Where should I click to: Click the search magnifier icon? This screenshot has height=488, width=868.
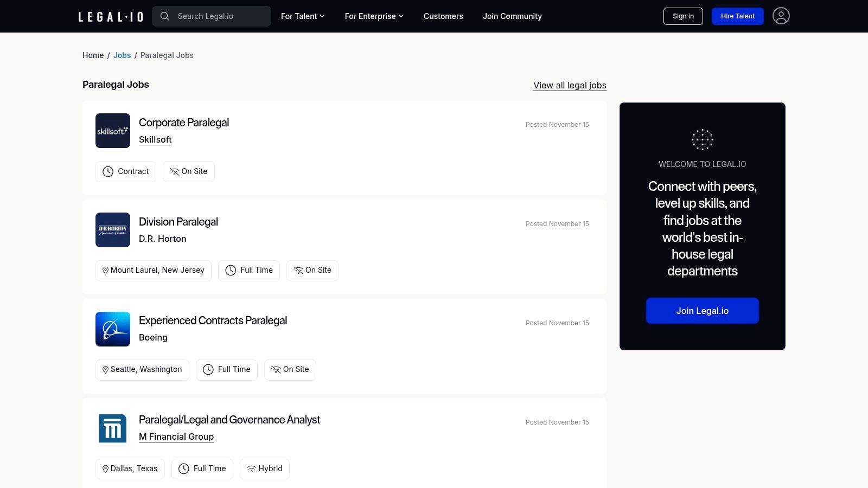165,16
